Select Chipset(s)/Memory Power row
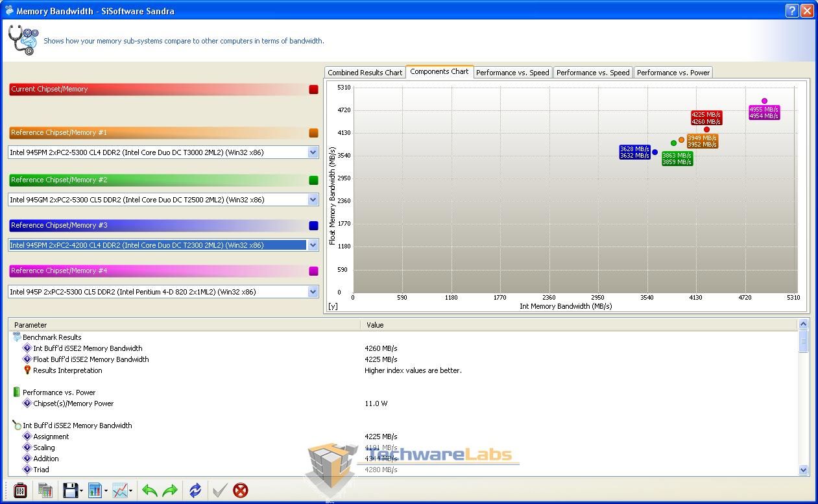 click(73, 403)
